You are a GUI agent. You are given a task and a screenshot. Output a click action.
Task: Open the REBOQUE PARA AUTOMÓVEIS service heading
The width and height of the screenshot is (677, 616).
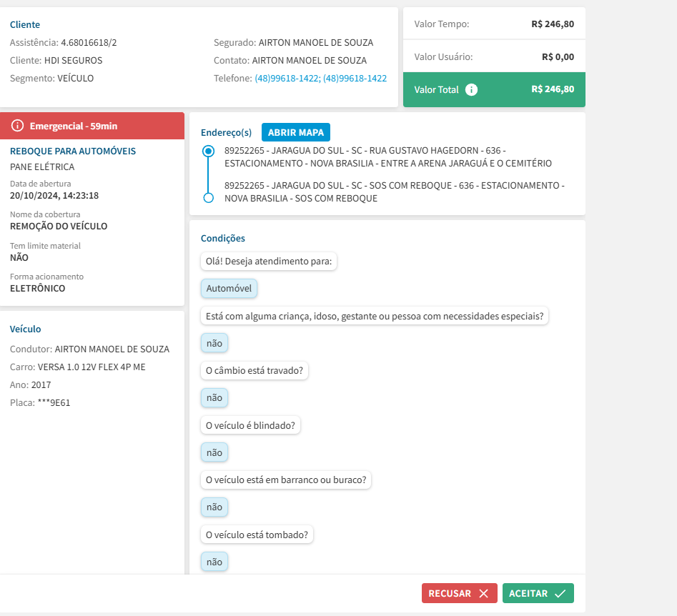[73, 151]
